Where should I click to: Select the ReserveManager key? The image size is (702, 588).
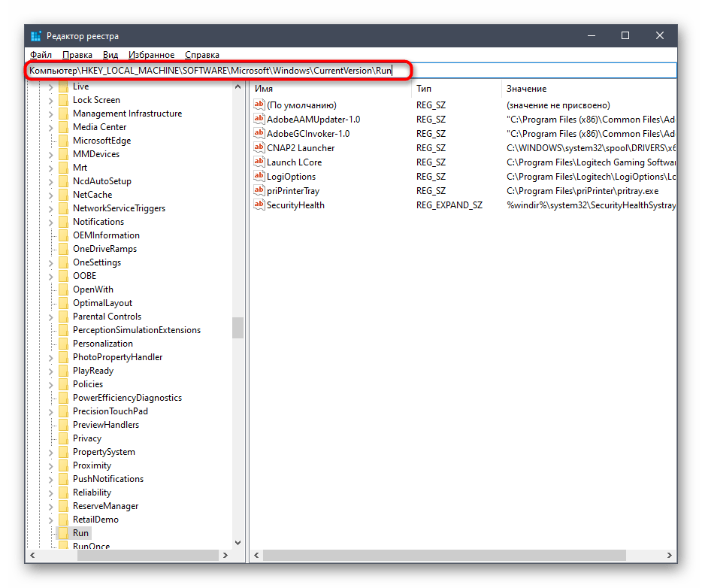pyautogui.click(x=106, y=506)
